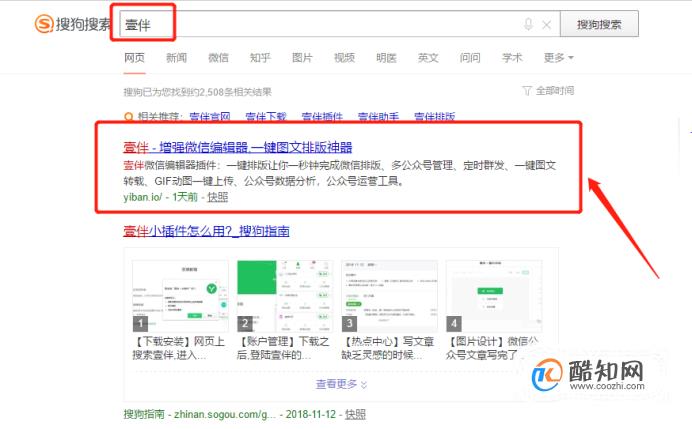The image size is (692, 429).
Task: Switch to the 学术 tab
Action: 512,58
